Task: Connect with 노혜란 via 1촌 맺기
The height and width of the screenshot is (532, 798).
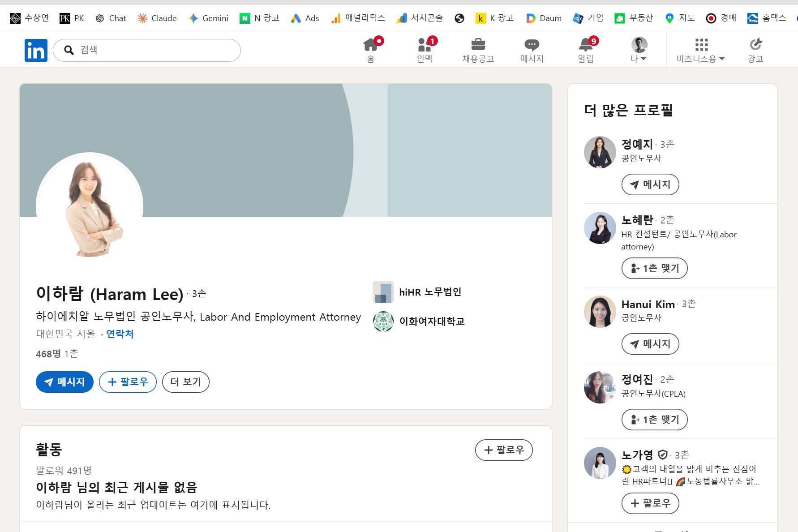Action: (655, 268)
